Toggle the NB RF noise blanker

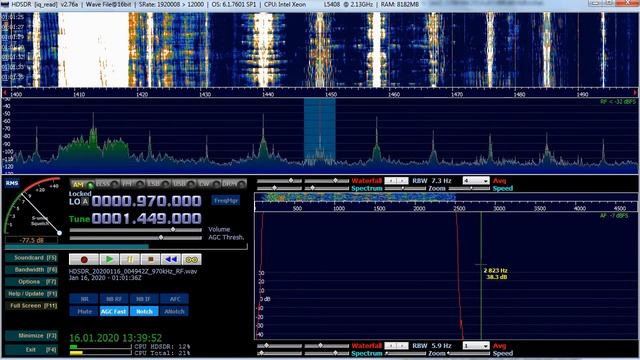[x=114, y=299]
